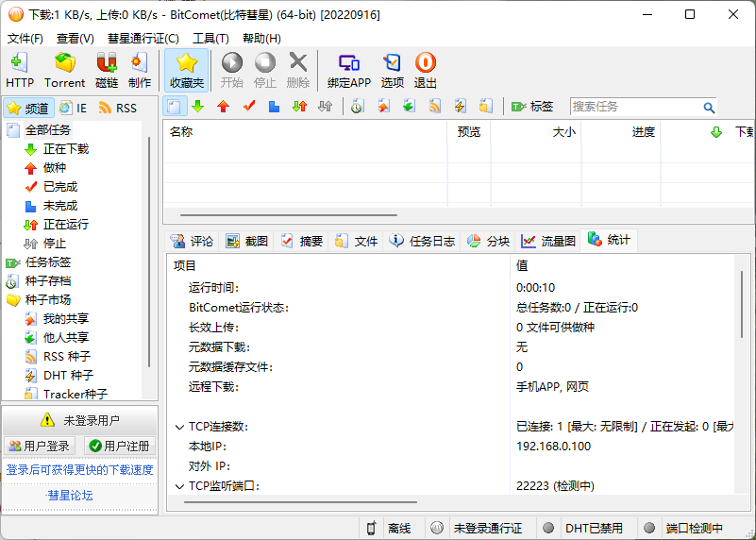Image resolution: width=756 pixels, height=540 pixels.
Task: Open the 彗星通行证(C) menu
Action: 143,39
